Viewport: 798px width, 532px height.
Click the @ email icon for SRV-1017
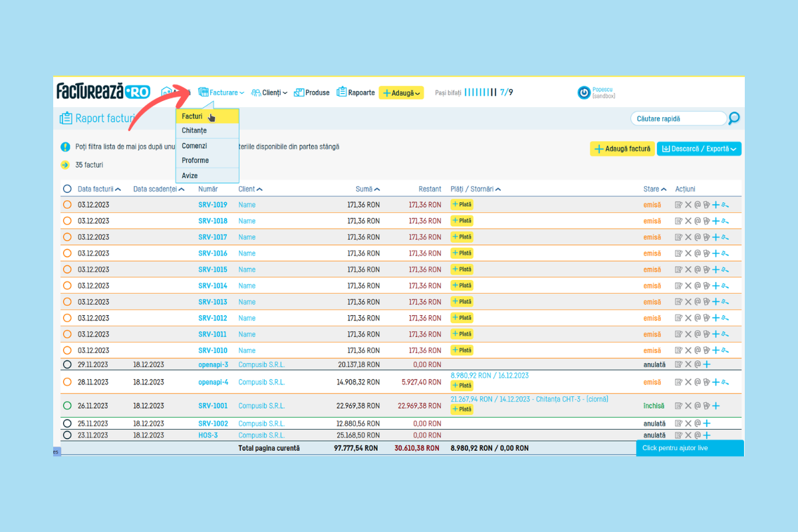[698, 237]
